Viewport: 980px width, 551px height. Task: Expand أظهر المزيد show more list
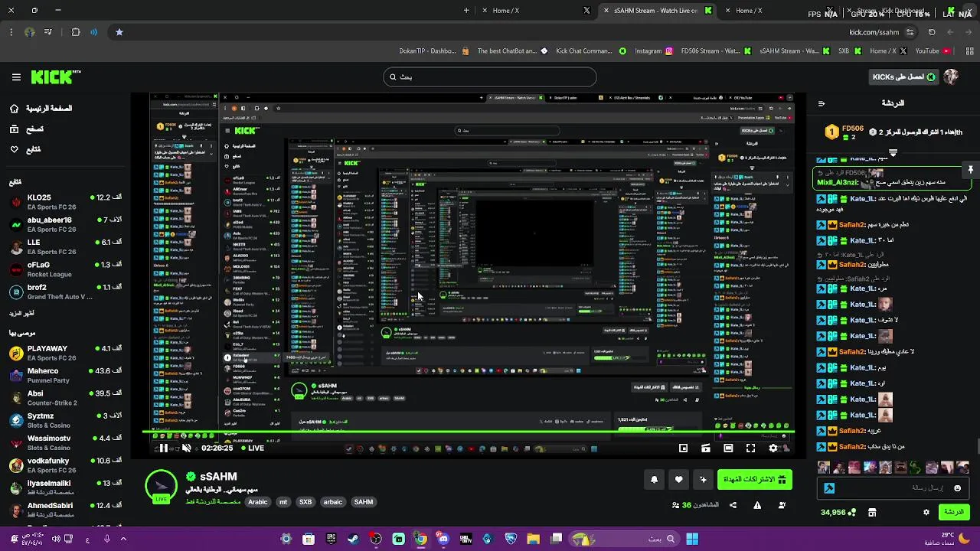pyautogui.click(x=21, y=314)
